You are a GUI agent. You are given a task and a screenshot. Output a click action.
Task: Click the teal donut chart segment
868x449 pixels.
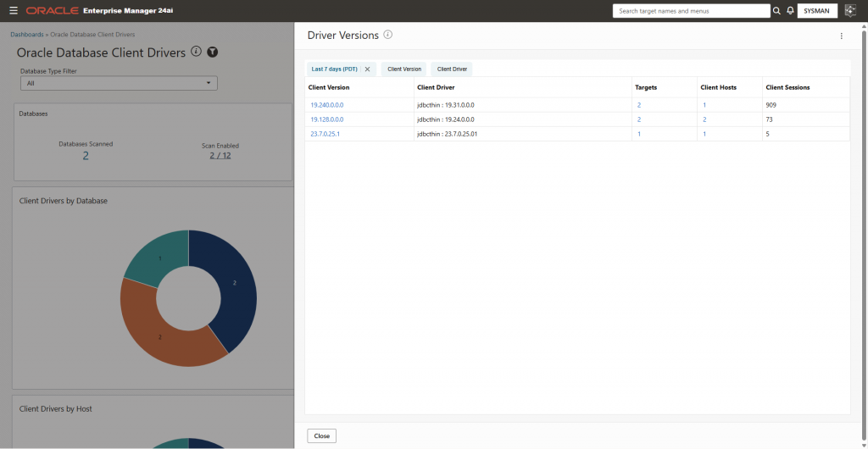[159, 258]
